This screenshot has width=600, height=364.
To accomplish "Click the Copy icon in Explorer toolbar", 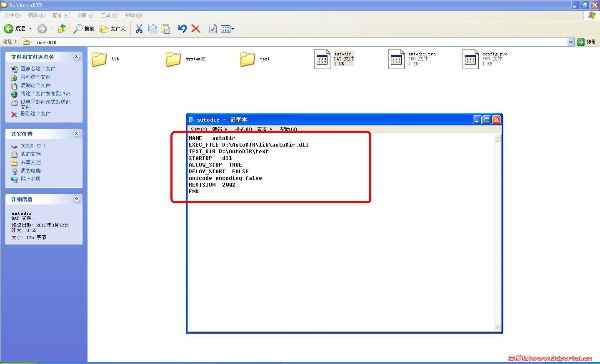I will click(153, 29).
